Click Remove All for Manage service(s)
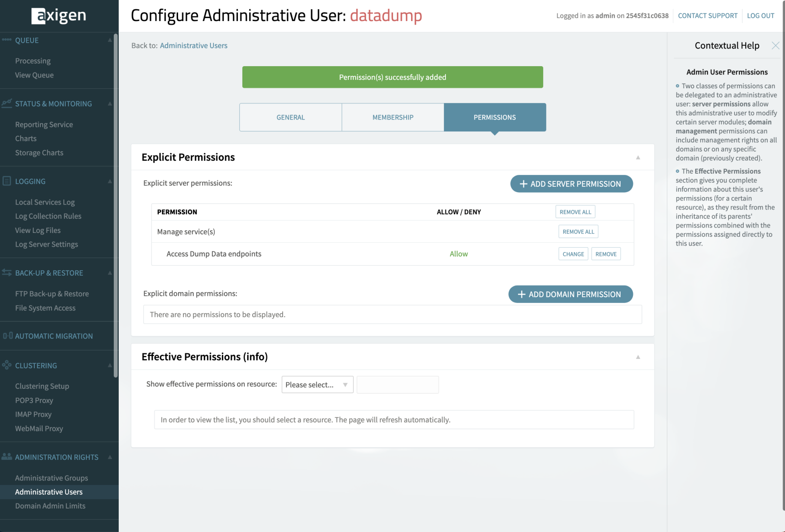This screenshot has height=532, width=785. coord(578,231)
